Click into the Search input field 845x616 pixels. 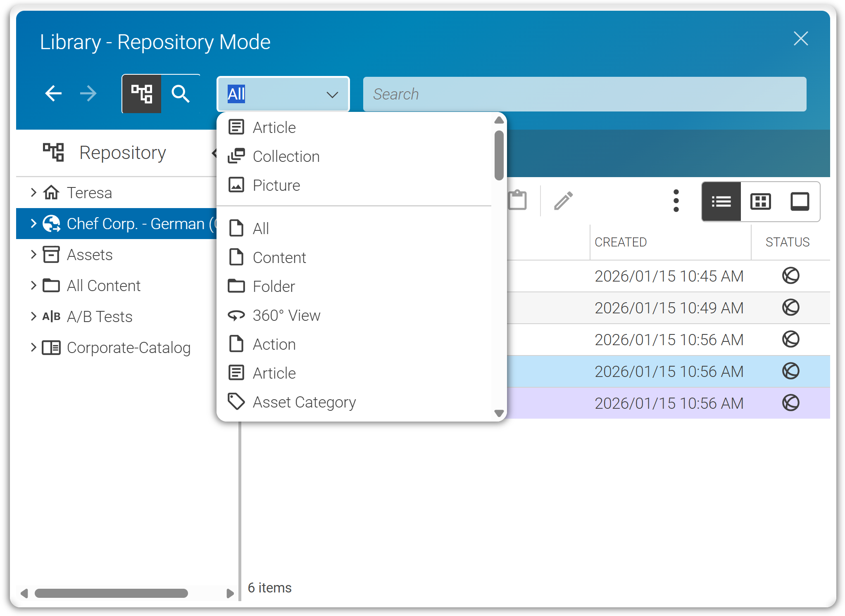(x=584, y=94)
